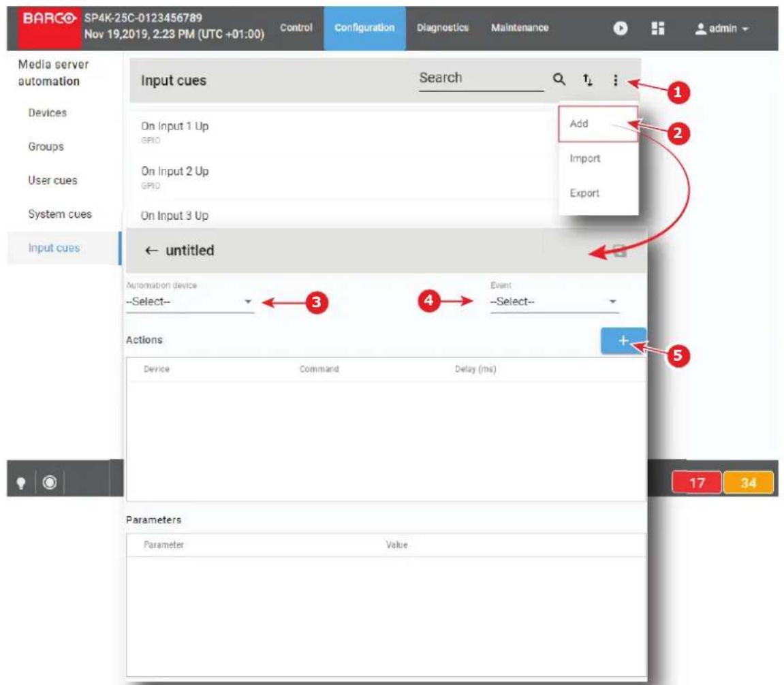The width and height of the screenshot is (784, 685).
Task: Click the date and time in header
Action: coord(174,35)
